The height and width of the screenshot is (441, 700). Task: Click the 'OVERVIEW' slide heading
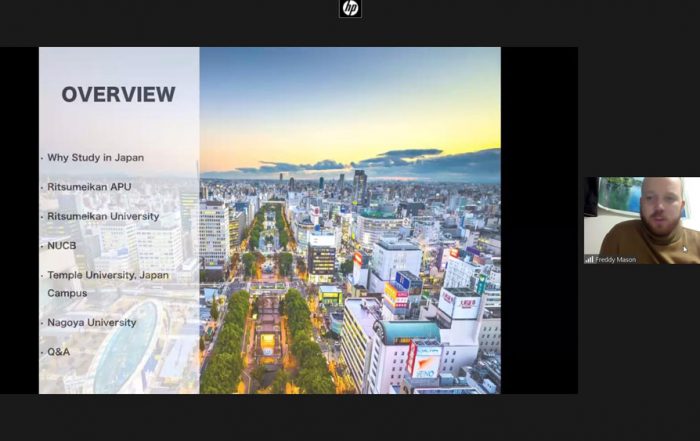point(118,95)
